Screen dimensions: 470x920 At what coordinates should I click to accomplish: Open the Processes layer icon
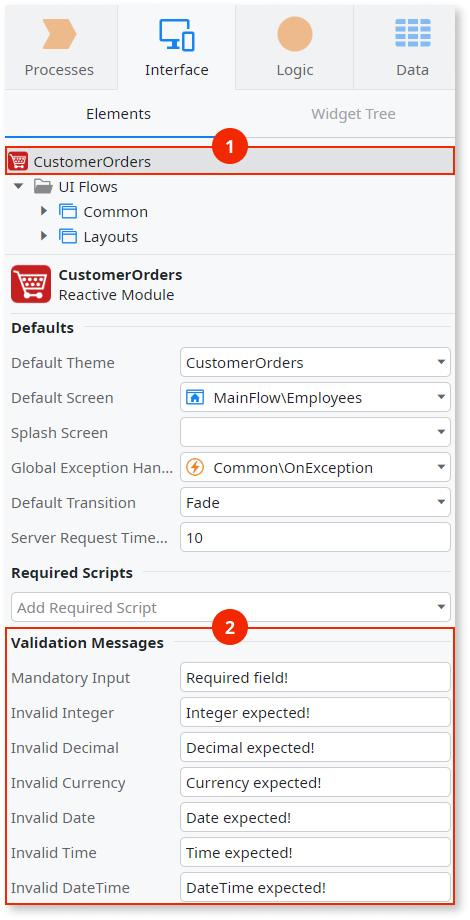(59, 33)
